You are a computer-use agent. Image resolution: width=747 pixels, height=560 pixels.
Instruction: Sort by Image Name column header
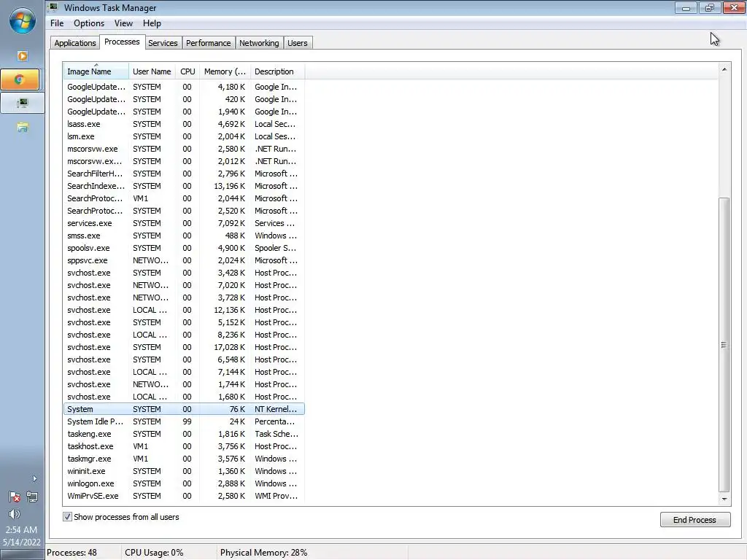click(x=96, y=71)
